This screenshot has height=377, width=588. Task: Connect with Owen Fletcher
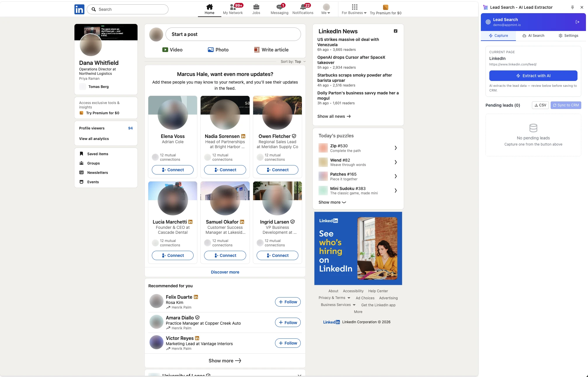277,170
